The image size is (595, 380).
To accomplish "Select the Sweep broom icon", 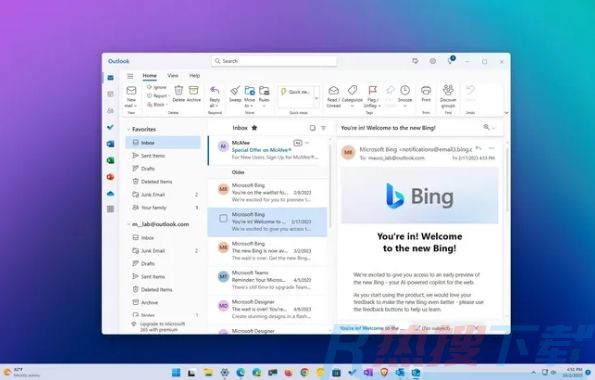I will tap(235, 90).
